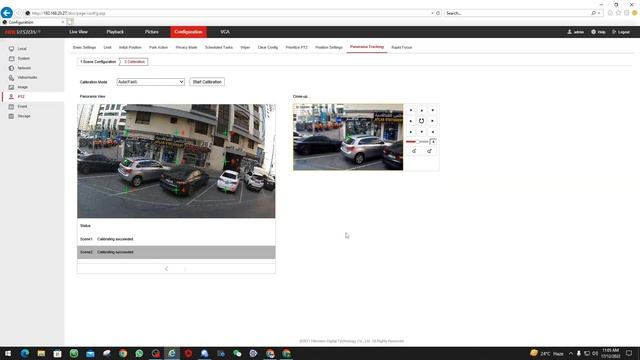The height and width of the screenshot is (360, 640).
Task: Pan PTZ camera left
Action: pyautogui.click(x=411, y=121)
